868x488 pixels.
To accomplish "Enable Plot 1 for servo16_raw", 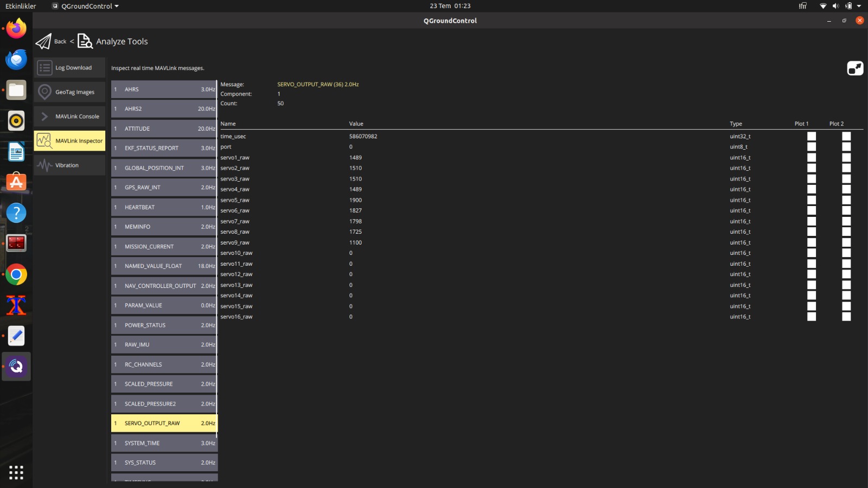I will click(812, 317).
